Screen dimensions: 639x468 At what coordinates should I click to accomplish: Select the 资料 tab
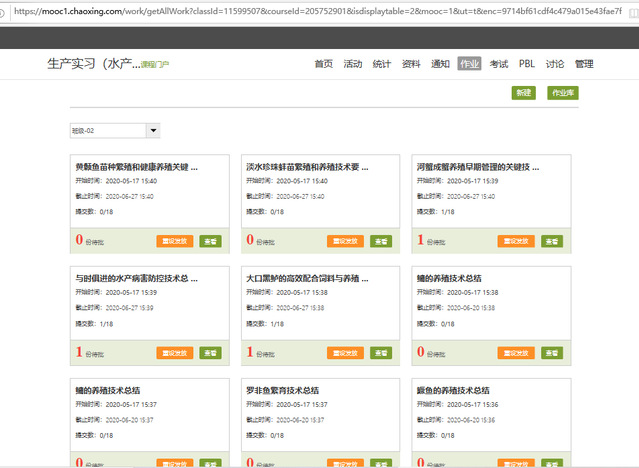(410, 64)
